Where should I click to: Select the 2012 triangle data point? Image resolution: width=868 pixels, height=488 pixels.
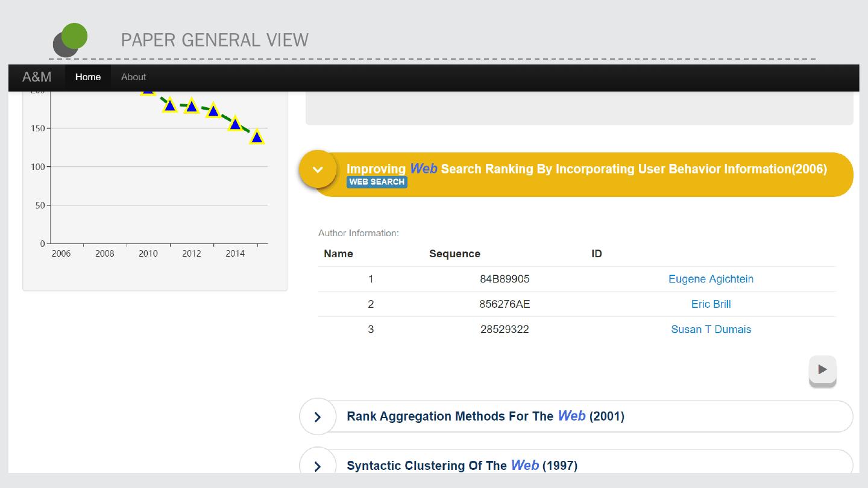192,107
